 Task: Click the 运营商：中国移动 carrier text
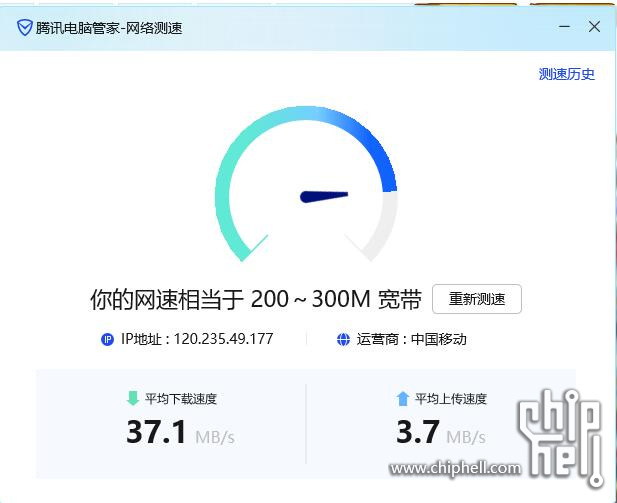point(412,339)
